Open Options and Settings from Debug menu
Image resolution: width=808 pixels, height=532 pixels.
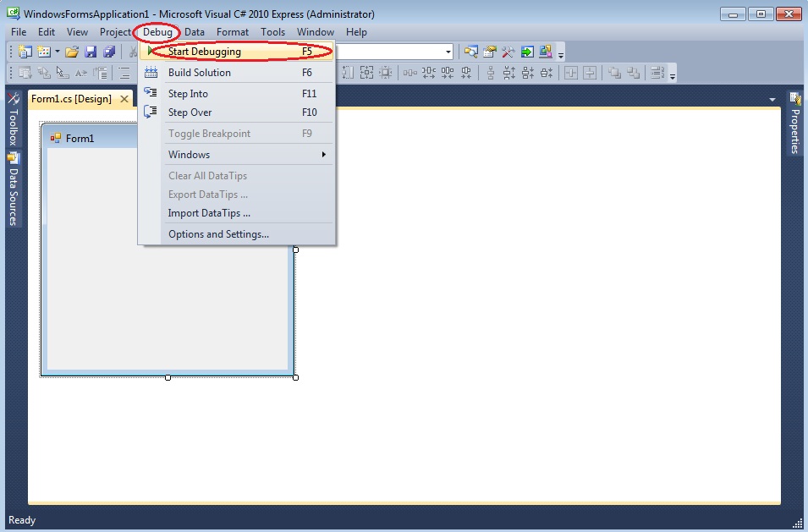[x=237, y=234]
